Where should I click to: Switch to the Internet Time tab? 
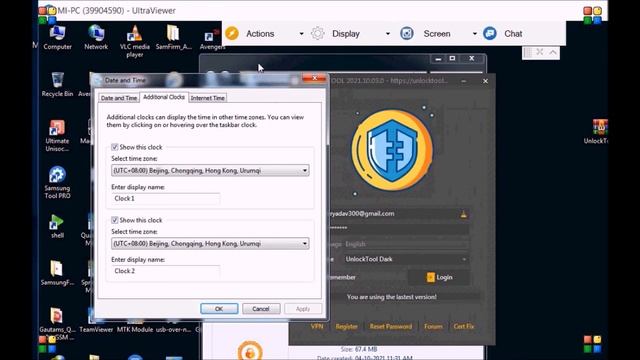[207, 98]
